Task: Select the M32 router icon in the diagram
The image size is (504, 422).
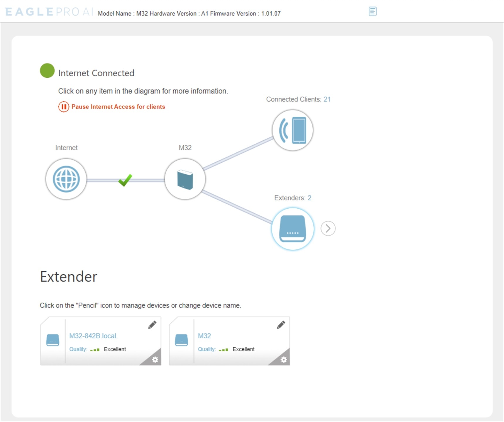Action: click(185, 179)
